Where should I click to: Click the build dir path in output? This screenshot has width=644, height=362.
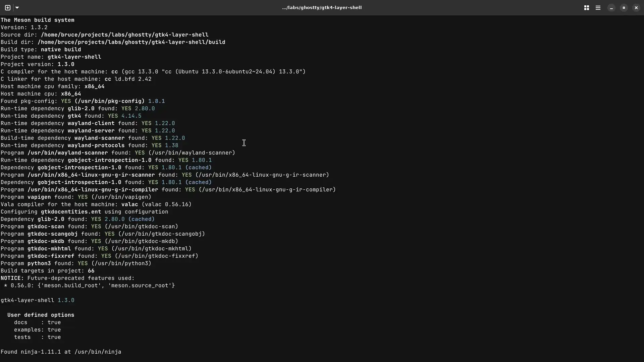click(x=132, y=42)
